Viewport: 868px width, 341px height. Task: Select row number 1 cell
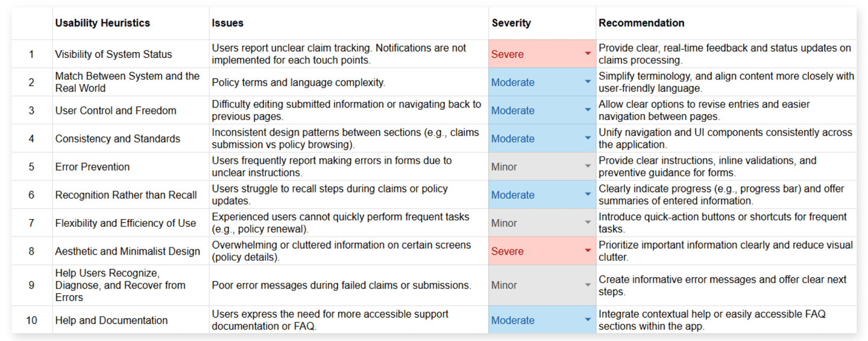[31, 54]
